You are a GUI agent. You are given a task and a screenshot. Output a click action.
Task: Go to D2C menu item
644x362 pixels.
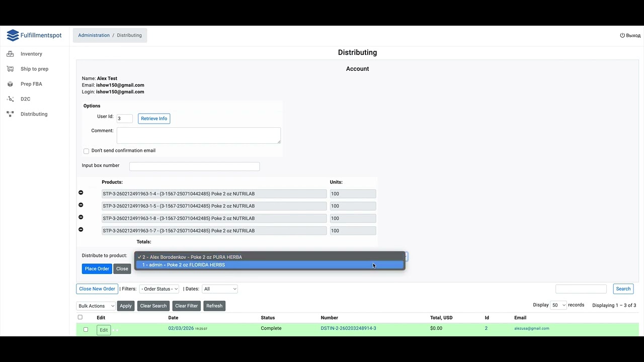pos(25,99)
